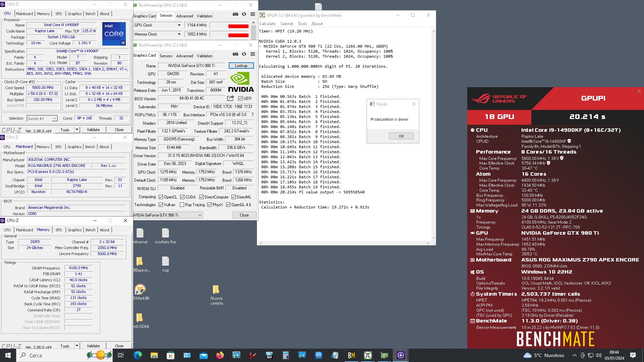Open the BenchMate BM taskbar icon
This screenshot has width=644, height=362.
point(351,355)
